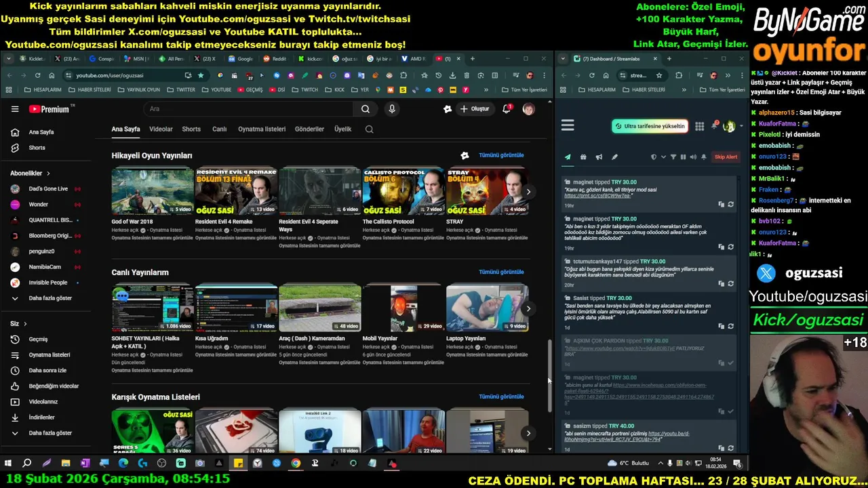
Task: Pause the Streamlabs alert queue
Action: (683, 157)
